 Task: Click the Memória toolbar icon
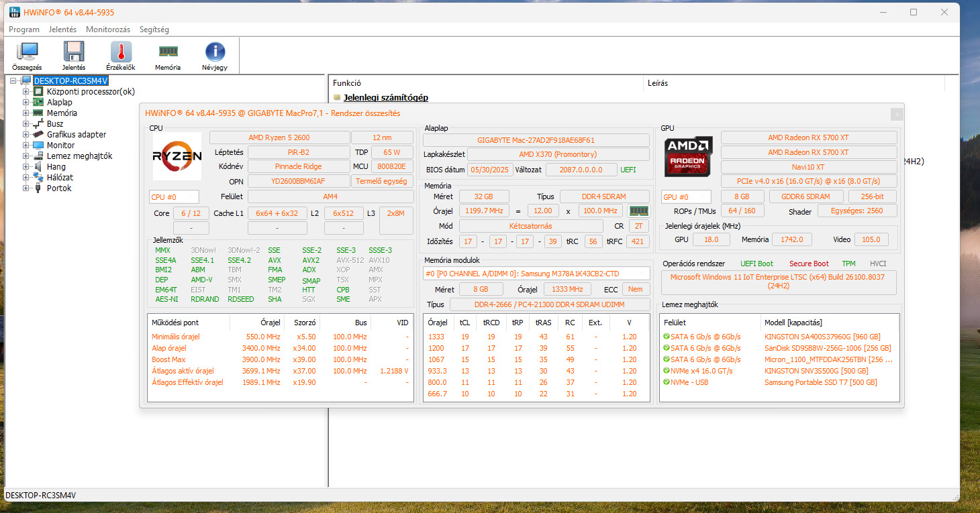(x=168, y=52)
